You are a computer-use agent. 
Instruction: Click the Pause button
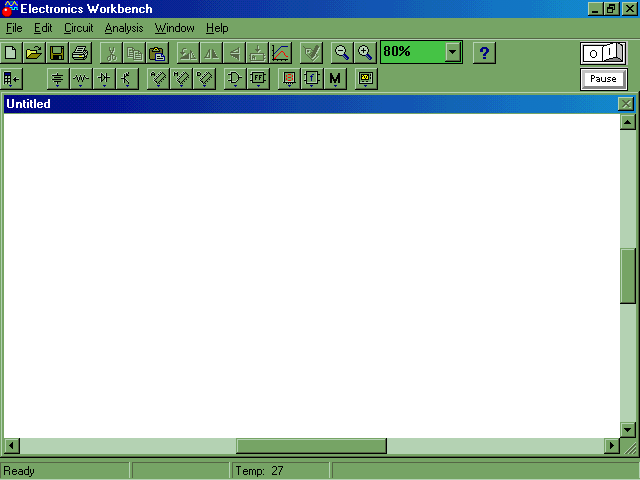click(x=603, y=79)
